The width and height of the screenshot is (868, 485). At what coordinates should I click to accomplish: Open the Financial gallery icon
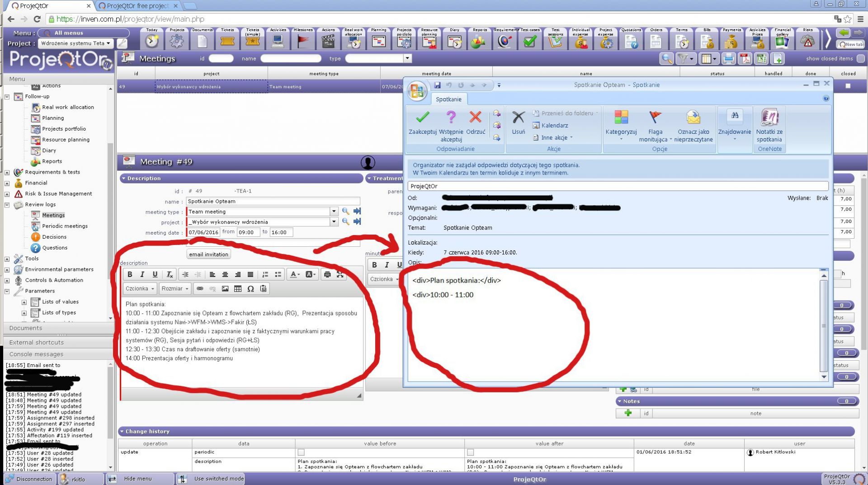tap(782, 39)
